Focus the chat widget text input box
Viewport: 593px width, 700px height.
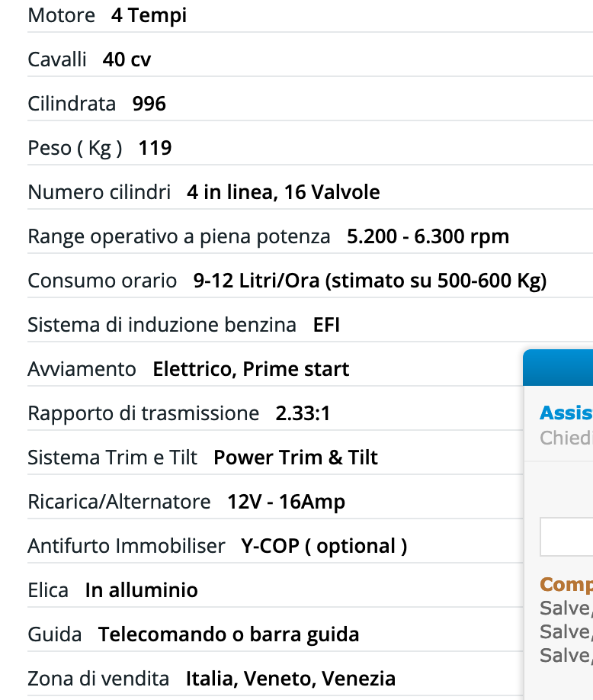[x=566, y=537]
